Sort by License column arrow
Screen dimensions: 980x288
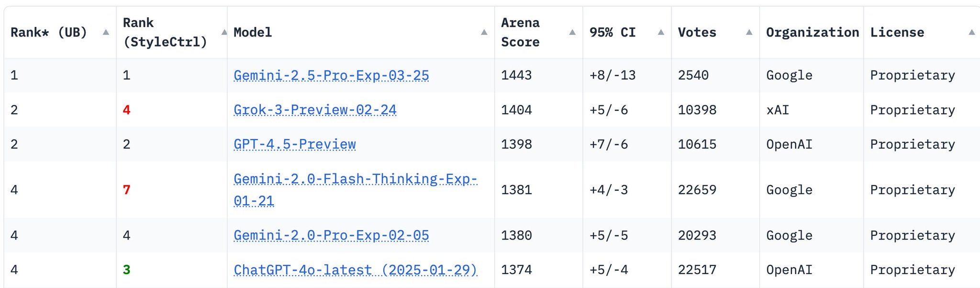(x=971, y=32)
